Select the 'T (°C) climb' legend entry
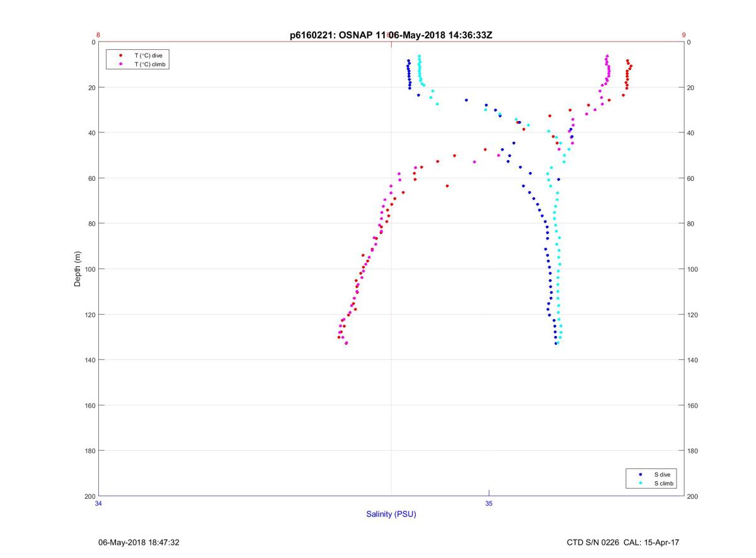The image size is (756, 558). coord(149,64)
